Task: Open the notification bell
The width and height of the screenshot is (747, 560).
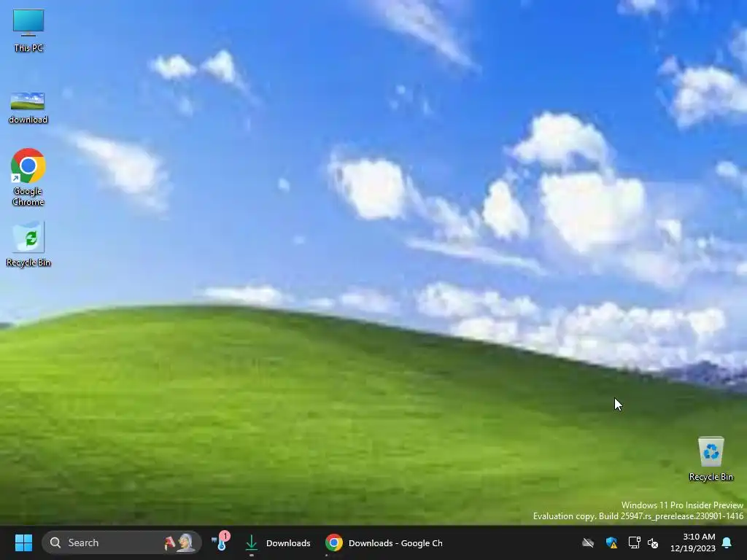Action: 727,542
